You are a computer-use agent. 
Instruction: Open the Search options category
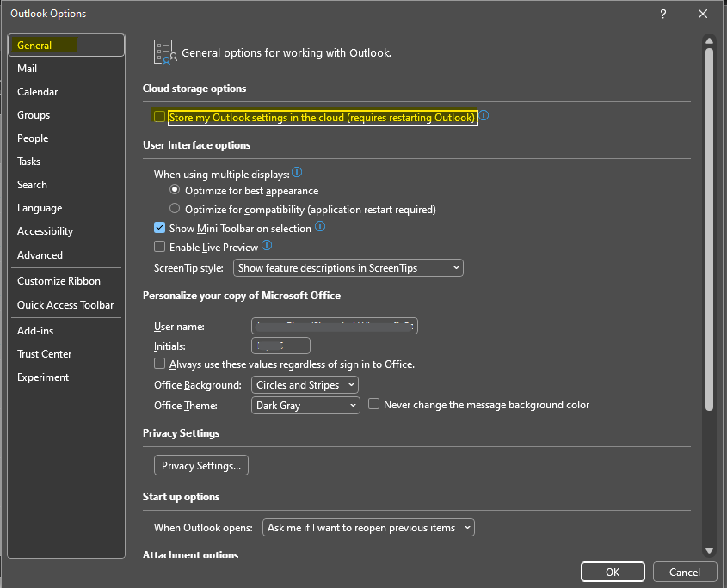[x=66, y=185]
